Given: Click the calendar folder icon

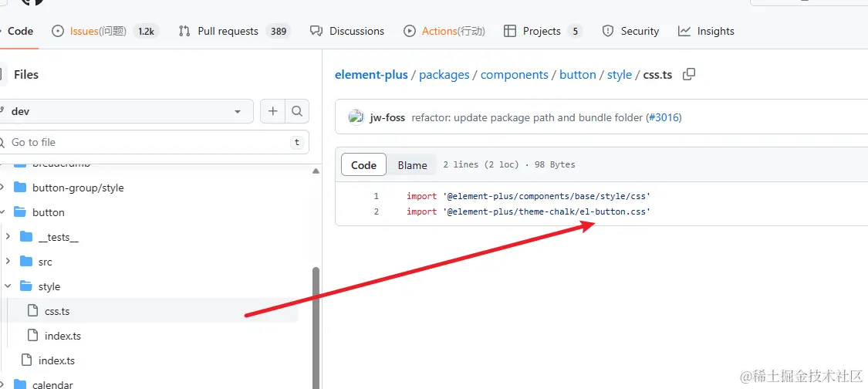Looking at the screenshot, I should (x=19, y=384).
